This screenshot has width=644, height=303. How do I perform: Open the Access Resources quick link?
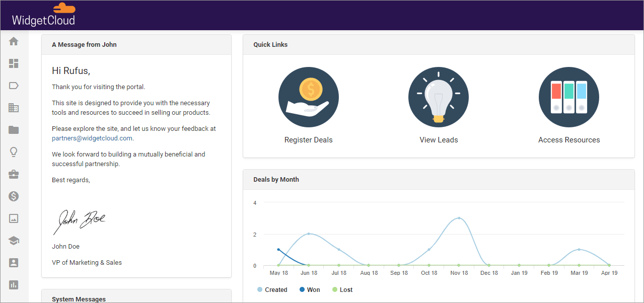568,97
